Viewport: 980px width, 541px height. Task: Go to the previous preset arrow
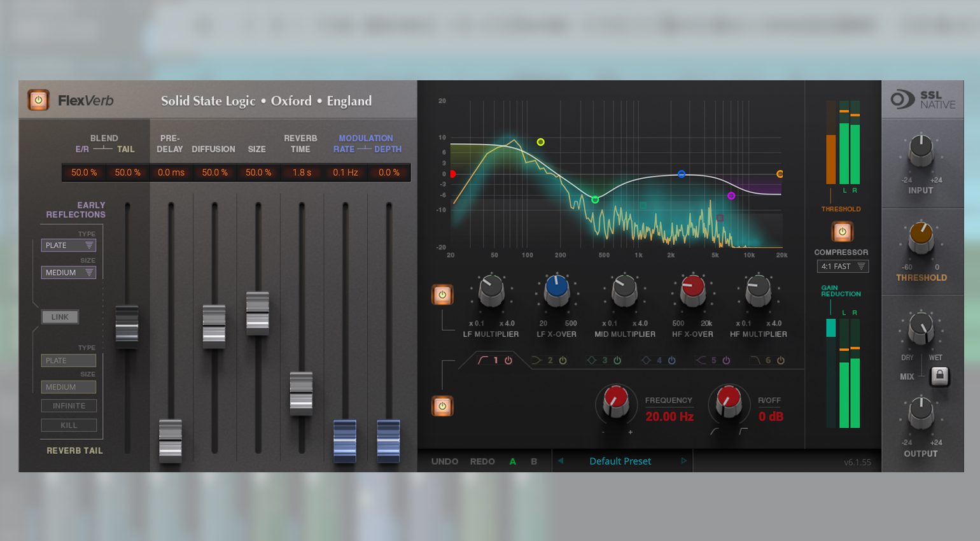tap(561, 461)
